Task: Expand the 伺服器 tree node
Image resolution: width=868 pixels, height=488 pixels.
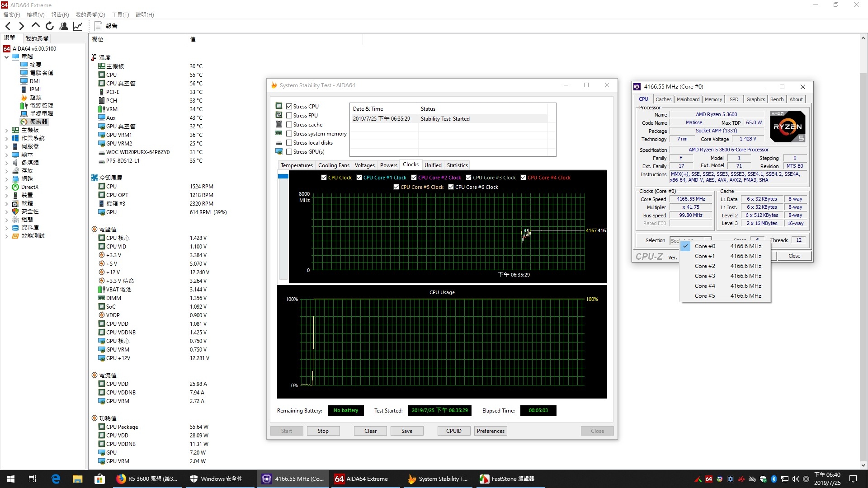Action: point(6,146)
